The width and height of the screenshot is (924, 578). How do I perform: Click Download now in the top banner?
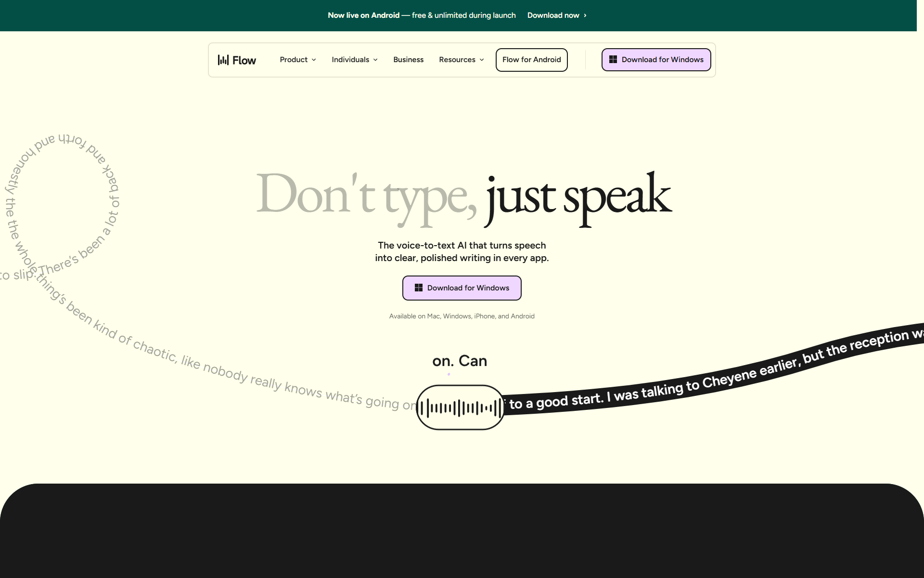point(553,15)
